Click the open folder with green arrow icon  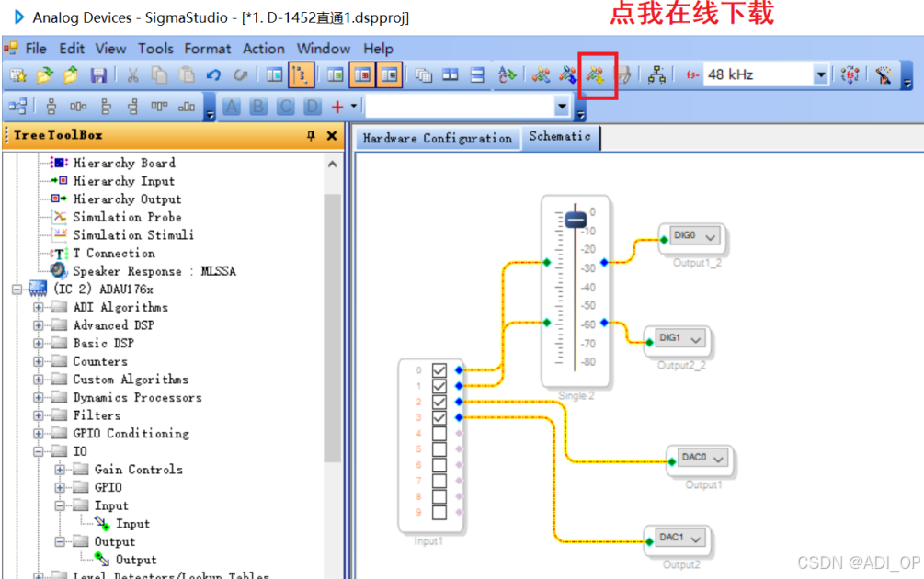tap(45, 74)
